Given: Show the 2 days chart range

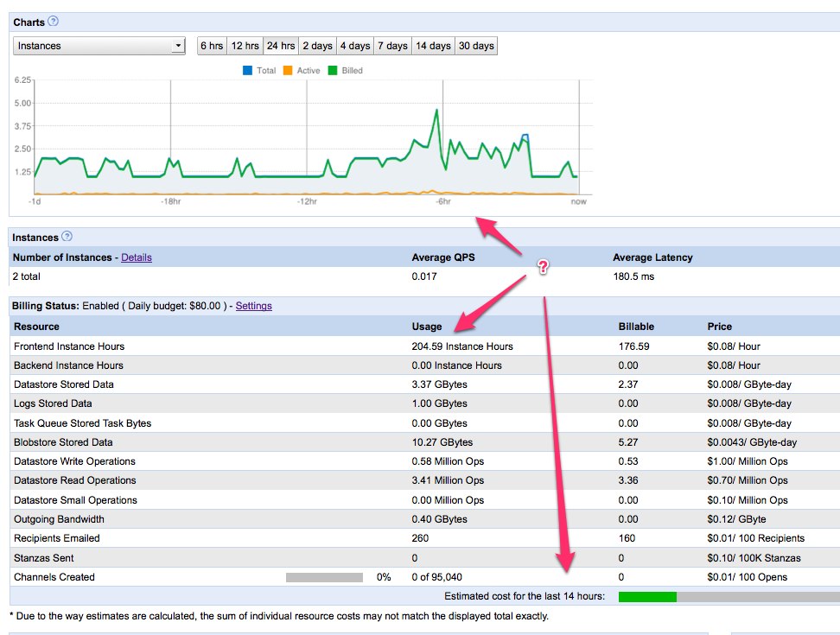Looking at the screenshot, I should pos(316,46).
